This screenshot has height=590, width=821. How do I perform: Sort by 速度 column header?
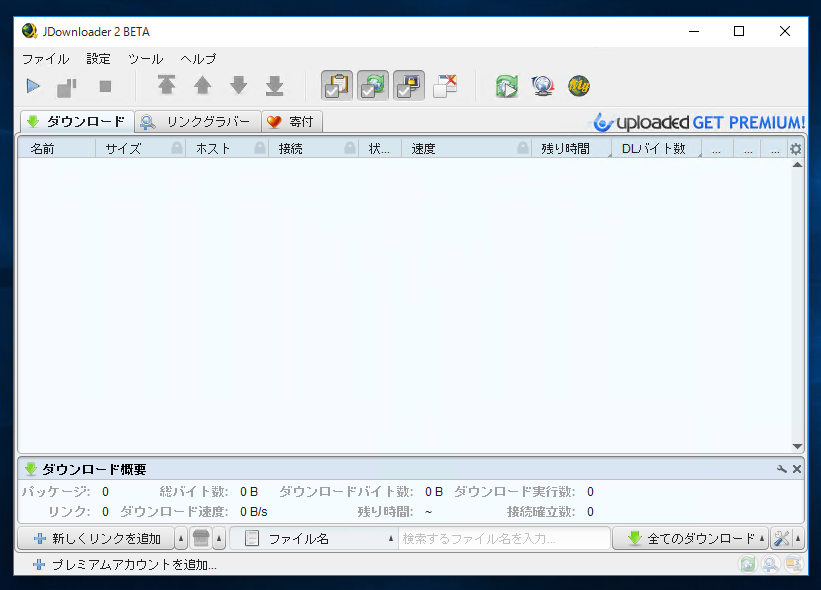click(x=466, y=149)
